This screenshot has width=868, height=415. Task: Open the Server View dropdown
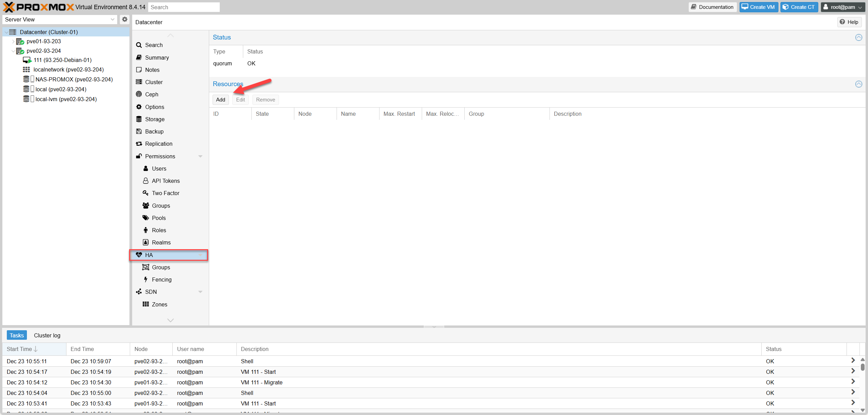113,19
